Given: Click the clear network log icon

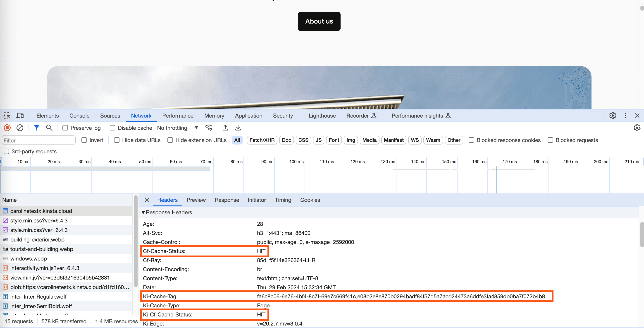Looking at the screenshot, I should tap(19, 128).
